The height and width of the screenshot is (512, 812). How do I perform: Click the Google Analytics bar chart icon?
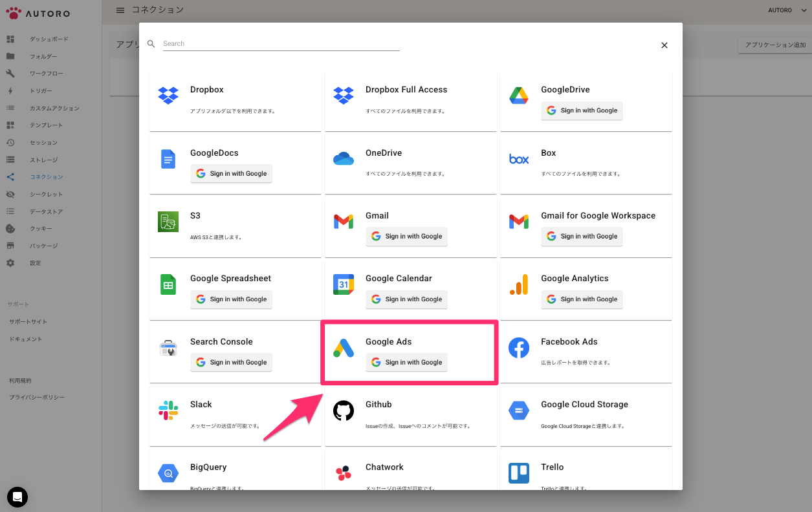pos(519,284)
